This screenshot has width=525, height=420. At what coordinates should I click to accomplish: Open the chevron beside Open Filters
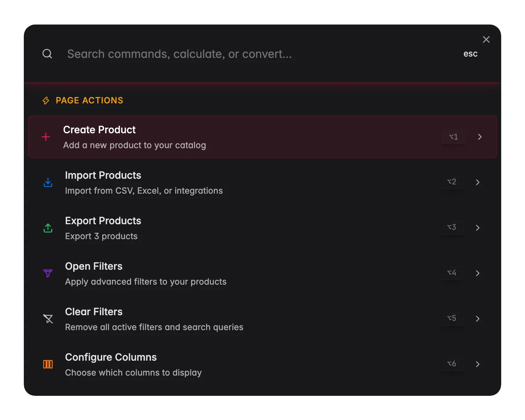[x=478, y=273]
